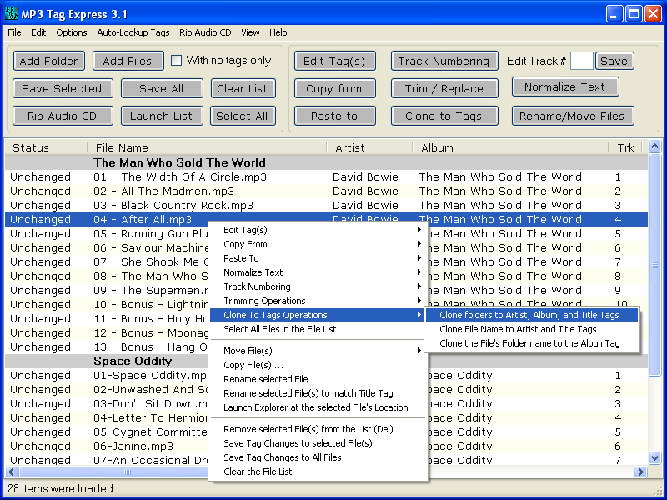Open the File menu
The height and width of the screenshot is (500, 667).
pos(14,33)
